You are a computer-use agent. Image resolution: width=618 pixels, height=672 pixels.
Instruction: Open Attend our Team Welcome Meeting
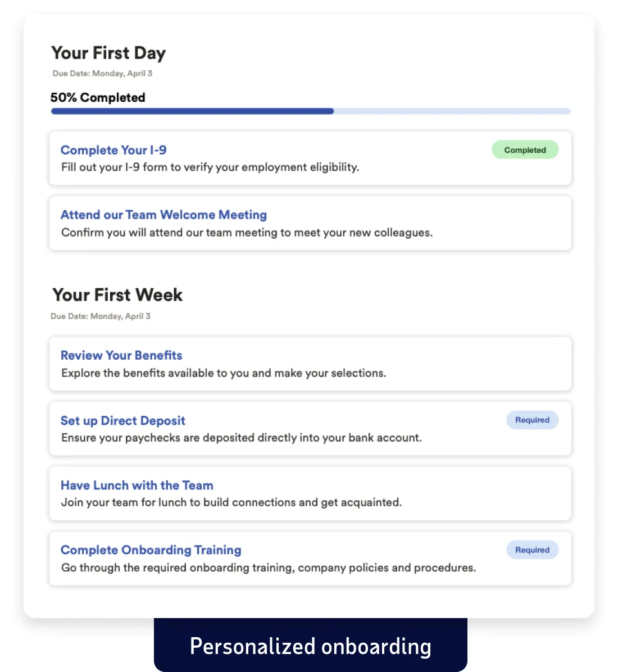[163, 215]
